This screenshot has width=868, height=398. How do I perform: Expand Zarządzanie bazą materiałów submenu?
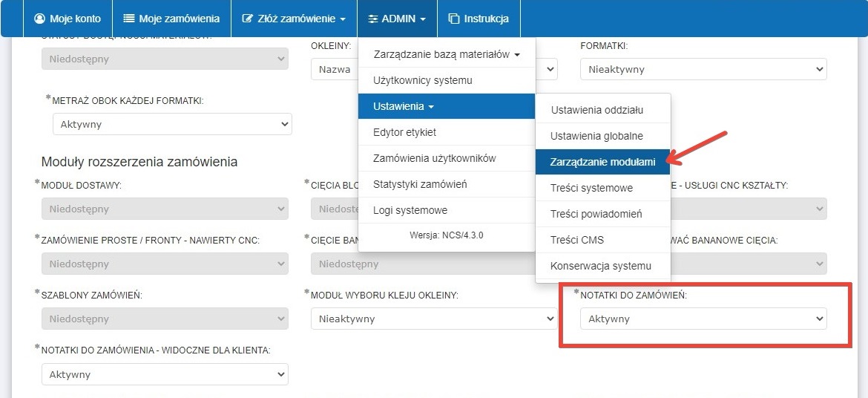point(446,54)
